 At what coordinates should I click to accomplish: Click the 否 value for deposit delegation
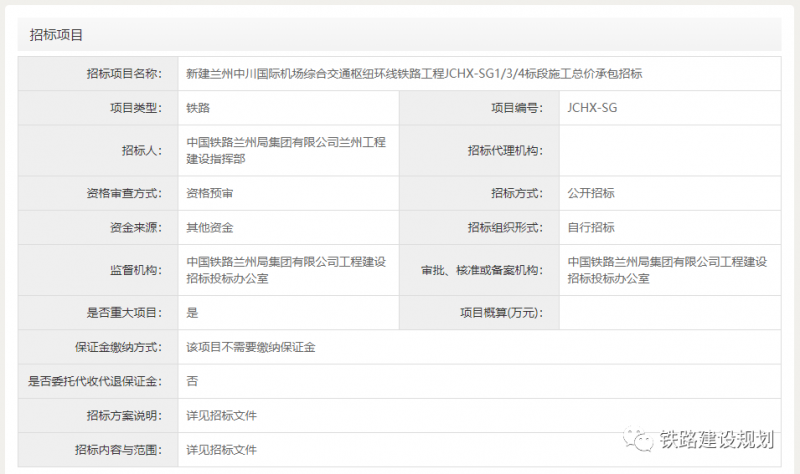(x=193, y=381)
